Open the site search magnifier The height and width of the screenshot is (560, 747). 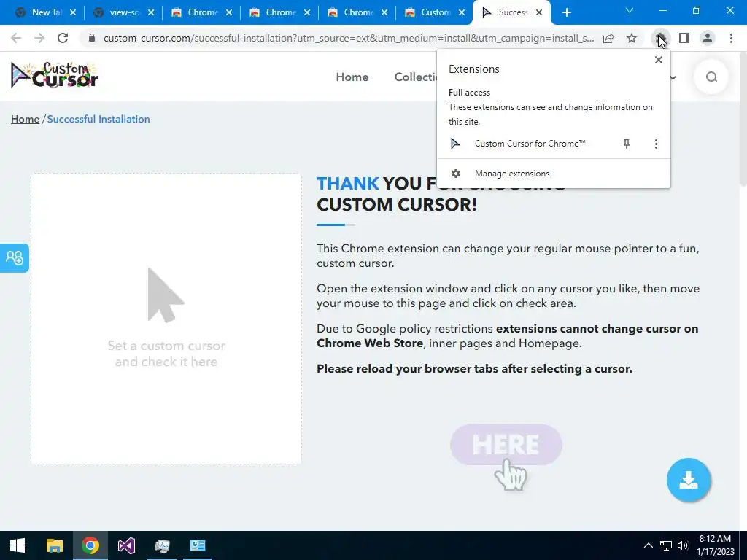point(711,77)
